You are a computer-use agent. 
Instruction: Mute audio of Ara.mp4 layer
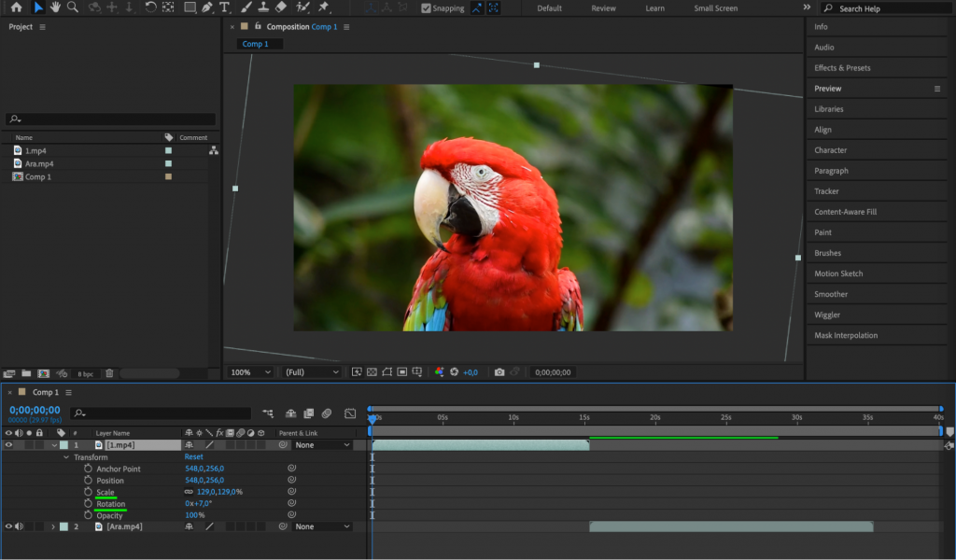[x=19, y=526]
